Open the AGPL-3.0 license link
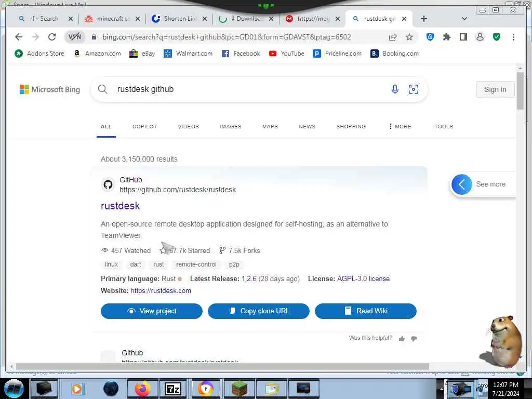The height and width of the screenshot is (399, 532). pyautogui.click(x=363, y=279)
